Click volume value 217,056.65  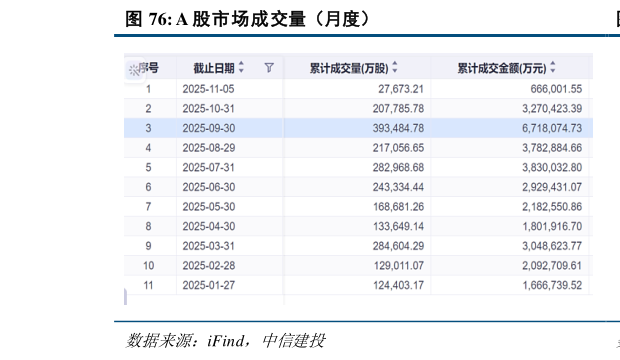pyautogui.click(x=398, y=148)
